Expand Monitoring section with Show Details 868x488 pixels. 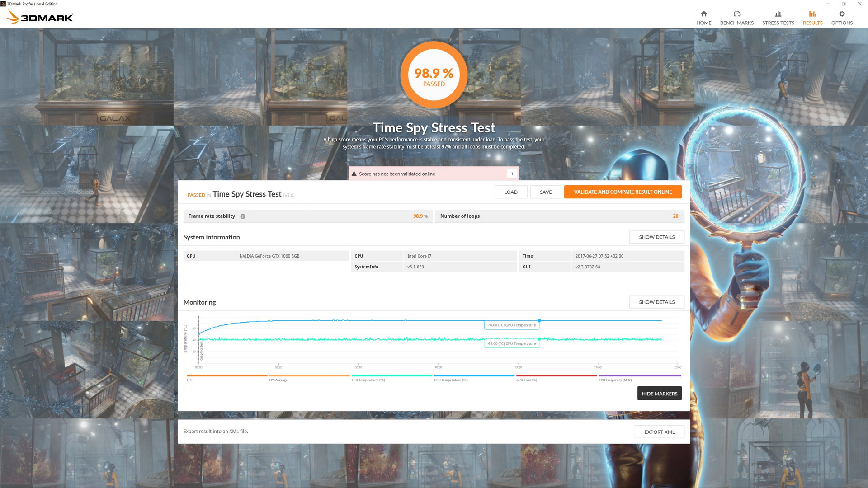coord(656,302)
